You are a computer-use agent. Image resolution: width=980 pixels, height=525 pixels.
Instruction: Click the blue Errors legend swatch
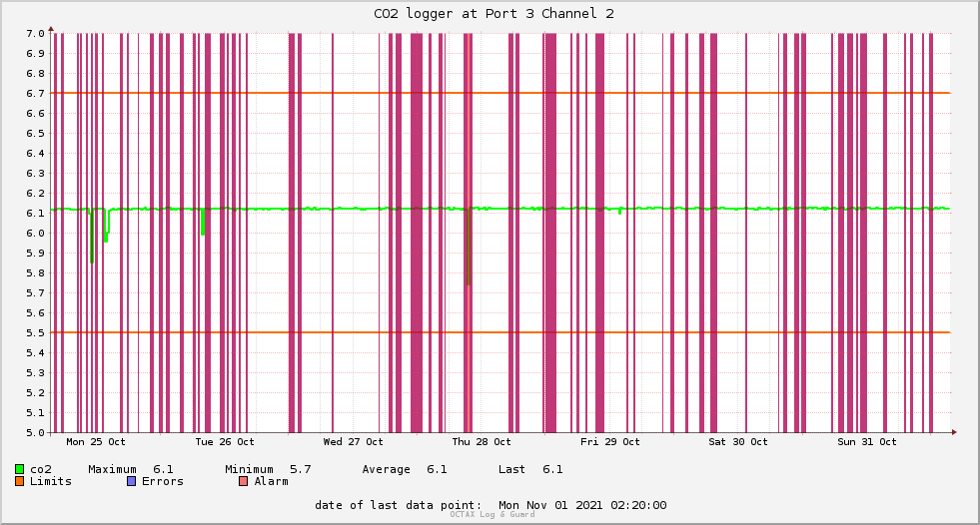click(131, 481)
